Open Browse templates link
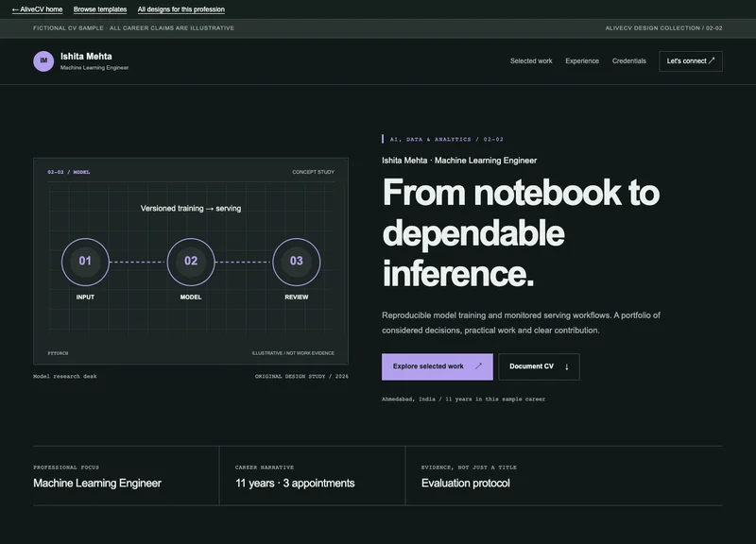The image size is (756, 544). [x=100, y=9]
